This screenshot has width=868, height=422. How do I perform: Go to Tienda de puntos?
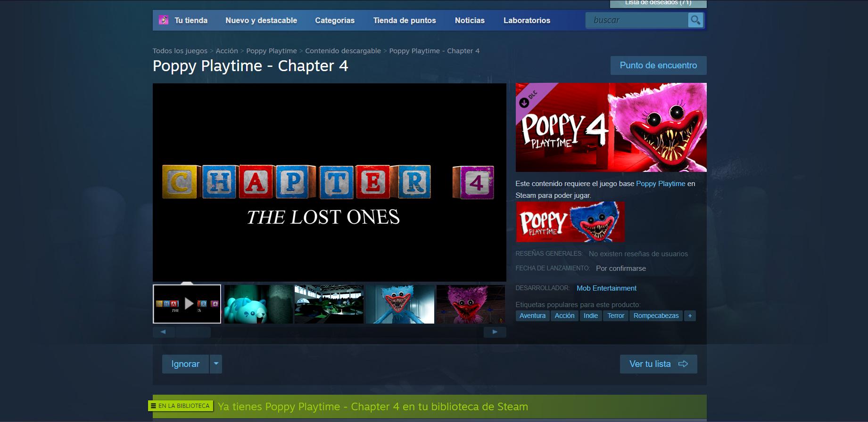tap(405, 20)
